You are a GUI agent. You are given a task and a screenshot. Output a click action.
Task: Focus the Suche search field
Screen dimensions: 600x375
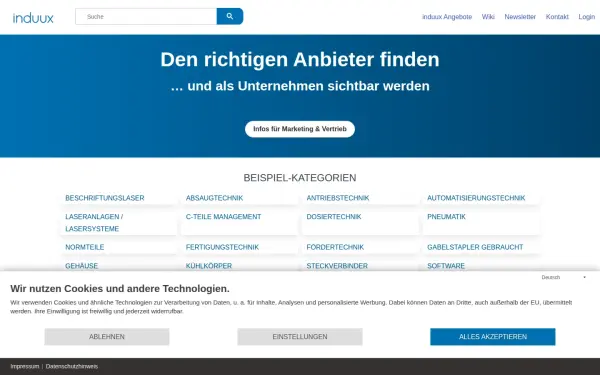(x=146, y=16)
